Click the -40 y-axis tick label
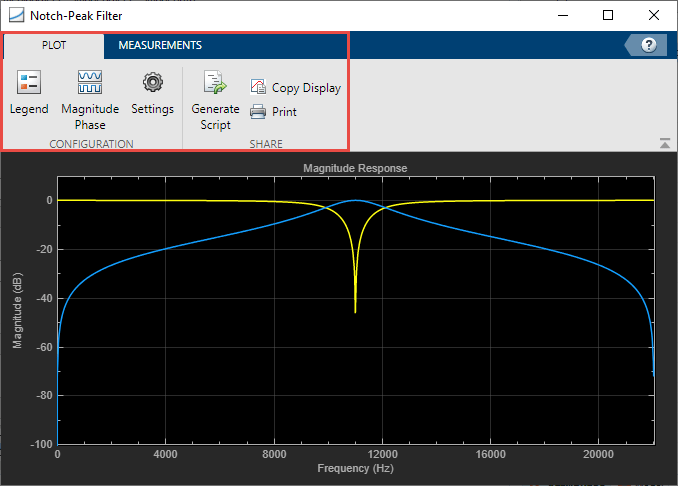 (44, 298)
